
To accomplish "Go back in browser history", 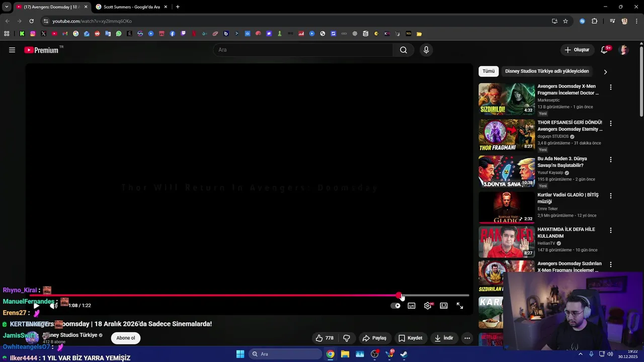I will click(7, 21).
